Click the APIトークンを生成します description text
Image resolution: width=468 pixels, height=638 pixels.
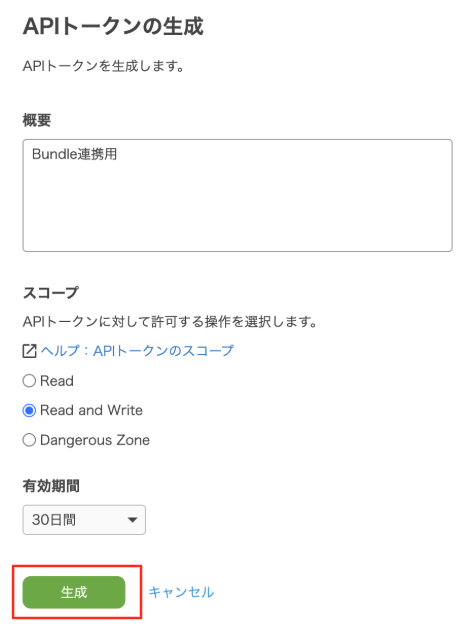click(104, 66)
